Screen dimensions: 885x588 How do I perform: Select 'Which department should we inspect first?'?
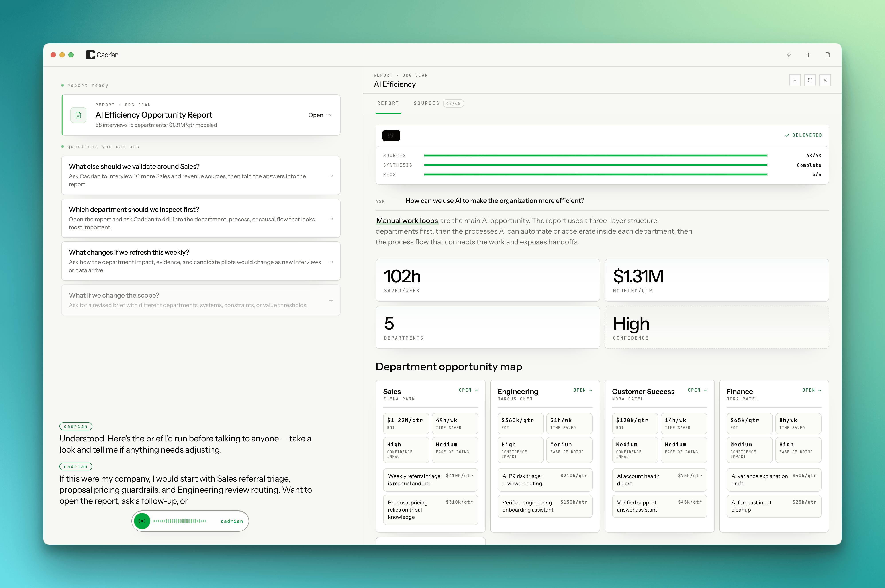(201, 218)
